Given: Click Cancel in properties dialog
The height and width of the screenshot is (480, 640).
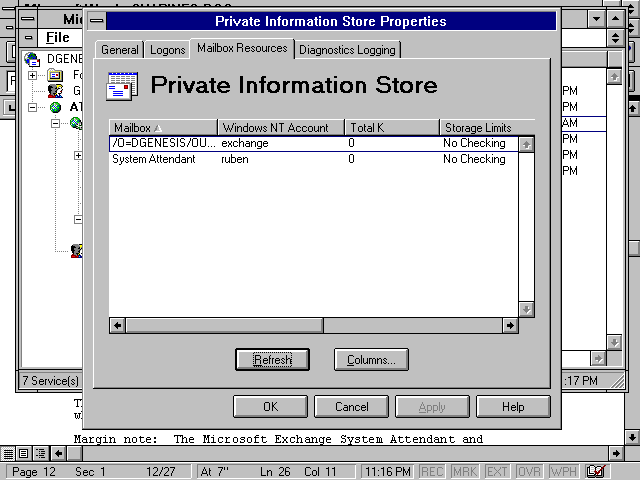Looking at the screenshot, I should 351,407.
